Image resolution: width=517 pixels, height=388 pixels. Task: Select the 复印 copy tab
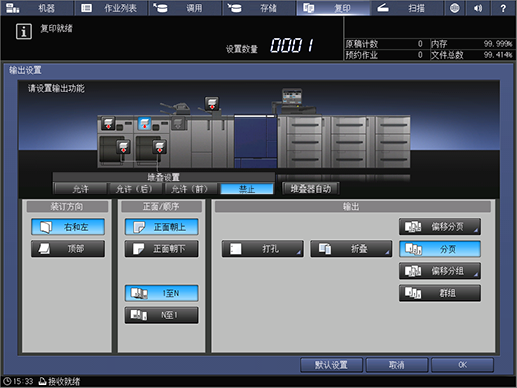click(333, 8)
